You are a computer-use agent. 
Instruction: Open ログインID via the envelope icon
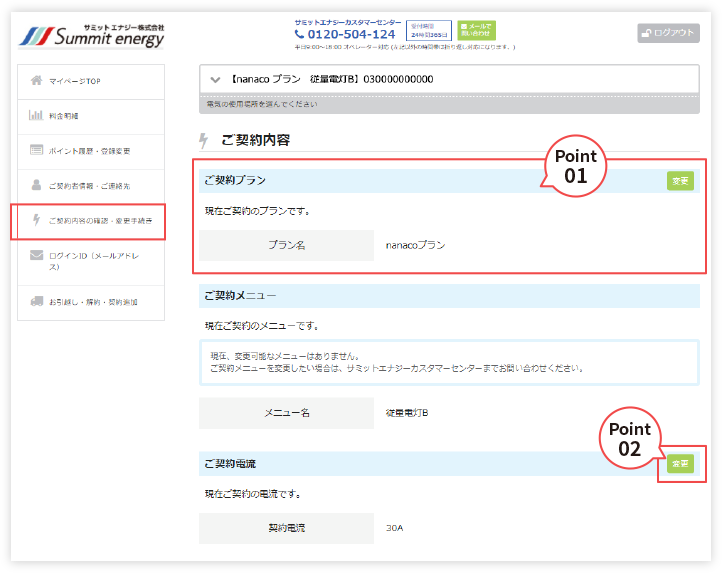point(36,256)
